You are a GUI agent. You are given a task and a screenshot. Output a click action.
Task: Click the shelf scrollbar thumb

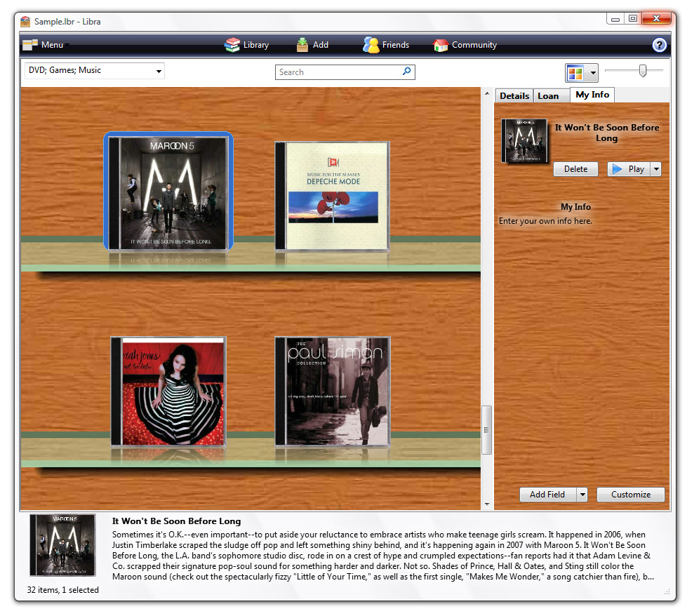pos(487,430)
